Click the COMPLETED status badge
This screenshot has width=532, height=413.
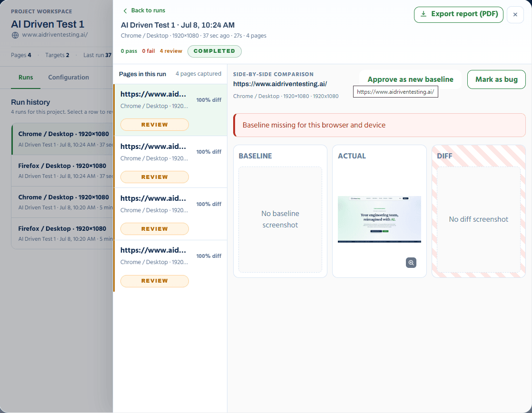pyautogui.click(x=215, y=51)
